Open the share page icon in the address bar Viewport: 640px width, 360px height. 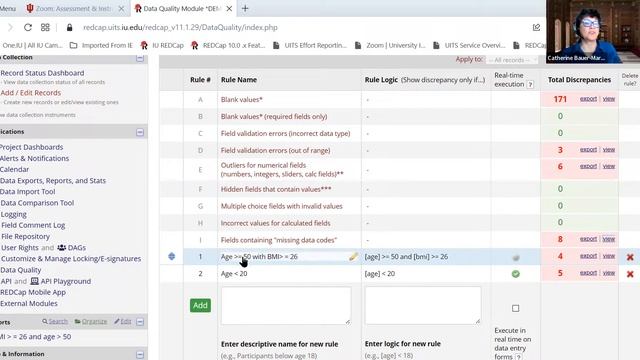(536, 27)
